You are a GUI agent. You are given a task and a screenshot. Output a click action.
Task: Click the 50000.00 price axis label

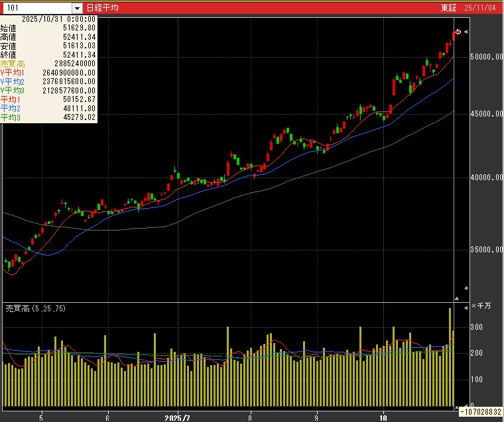point(484,57)
